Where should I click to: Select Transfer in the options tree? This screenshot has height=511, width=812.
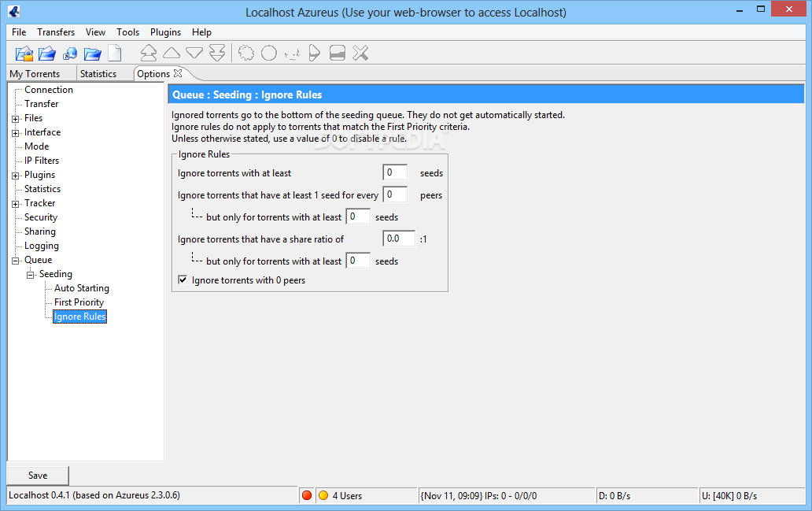[42, 104]
